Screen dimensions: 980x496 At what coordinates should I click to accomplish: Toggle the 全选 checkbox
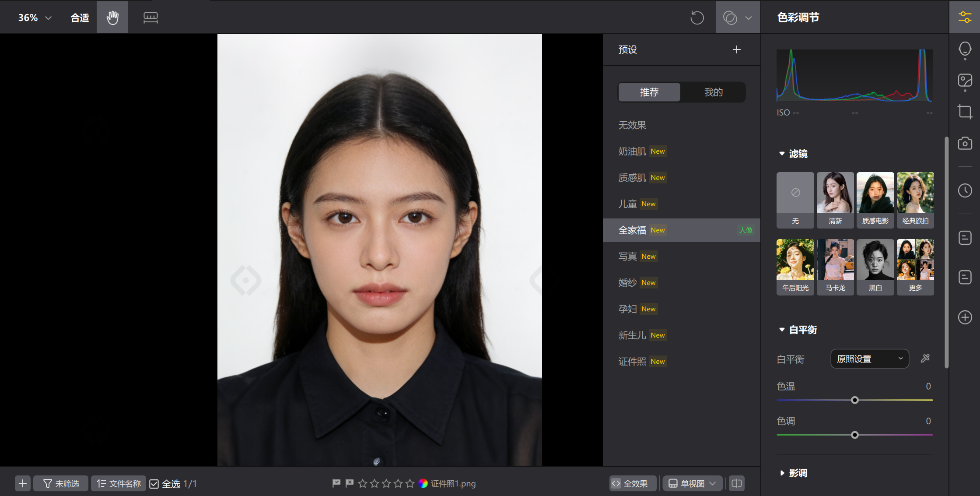coord(154,484)
